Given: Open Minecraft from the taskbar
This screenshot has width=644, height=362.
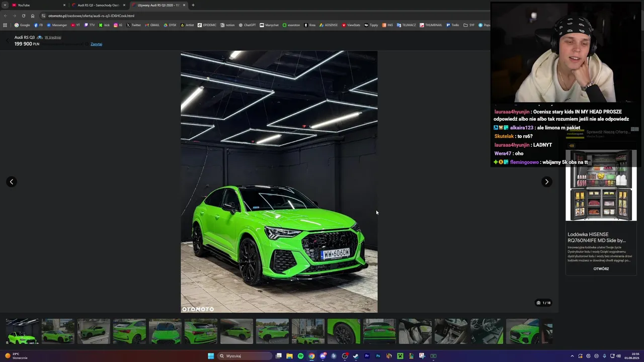Looking at the screenshot, I should 400,356.
